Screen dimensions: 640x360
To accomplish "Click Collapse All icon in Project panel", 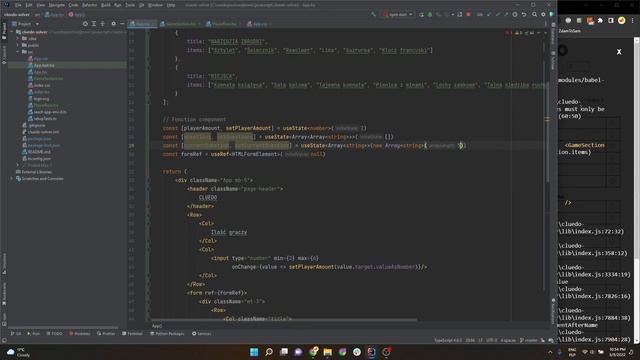I will (x=102, y=24).
